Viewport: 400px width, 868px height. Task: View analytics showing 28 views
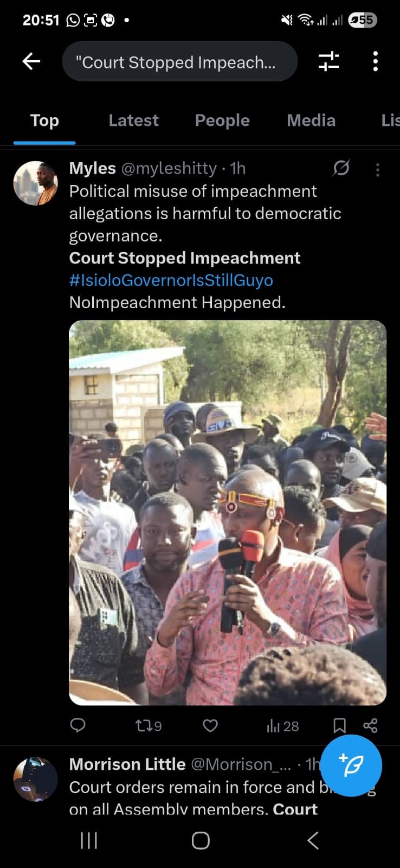[x=282, y=726]
